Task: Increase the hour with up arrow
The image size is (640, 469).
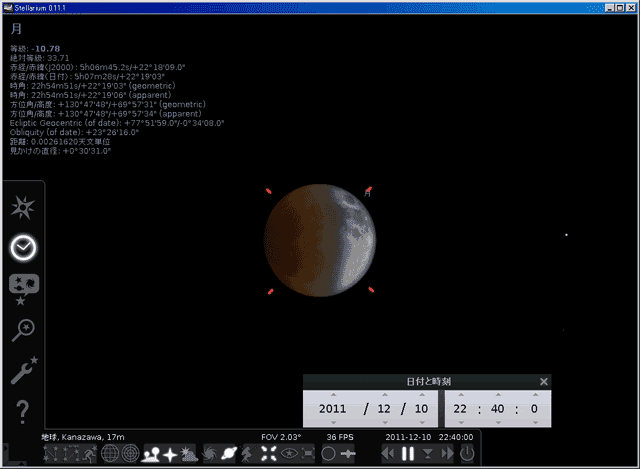Action: pos(463,393)
